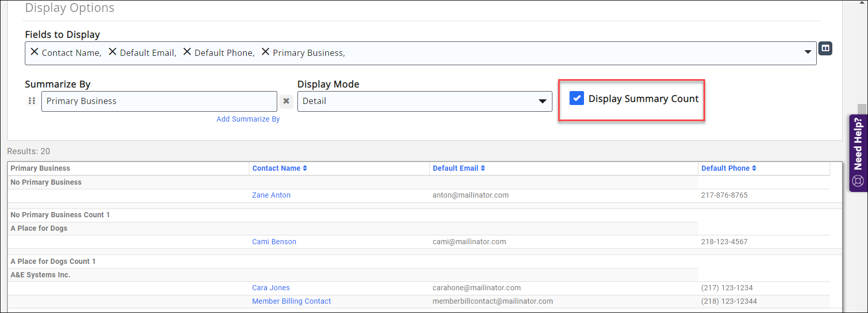Image resolution: width=868 pixels, height=313 pixels.
Task: Remove Default Phone field tag
Action: click(187, 52)
